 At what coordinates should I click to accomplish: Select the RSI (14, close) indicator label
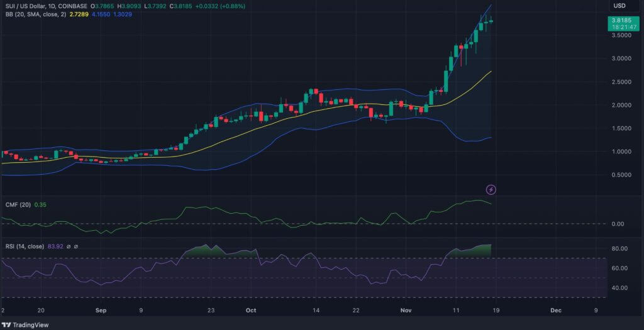[25, 246]
